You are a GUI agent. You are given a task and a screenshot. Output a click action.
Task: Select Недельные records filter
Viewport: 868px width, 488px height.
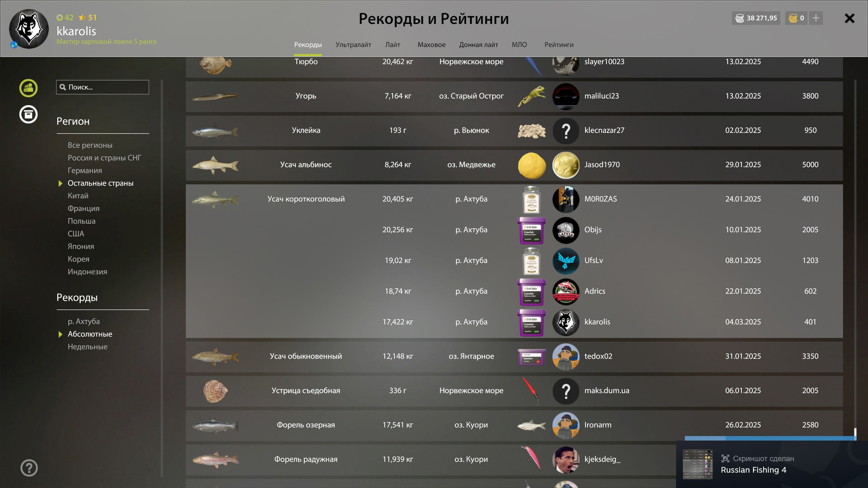click(x=87, y=347)
